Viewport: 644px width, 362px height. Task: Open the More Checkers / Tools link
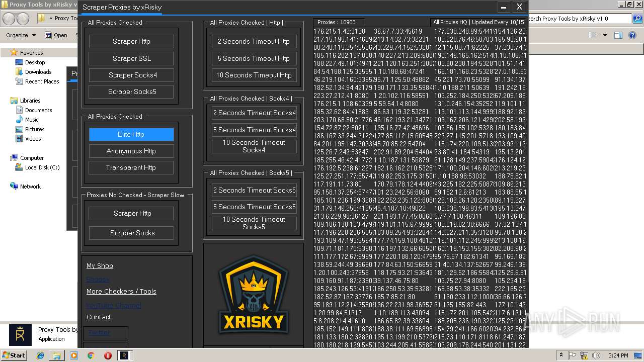click(121, 291)
